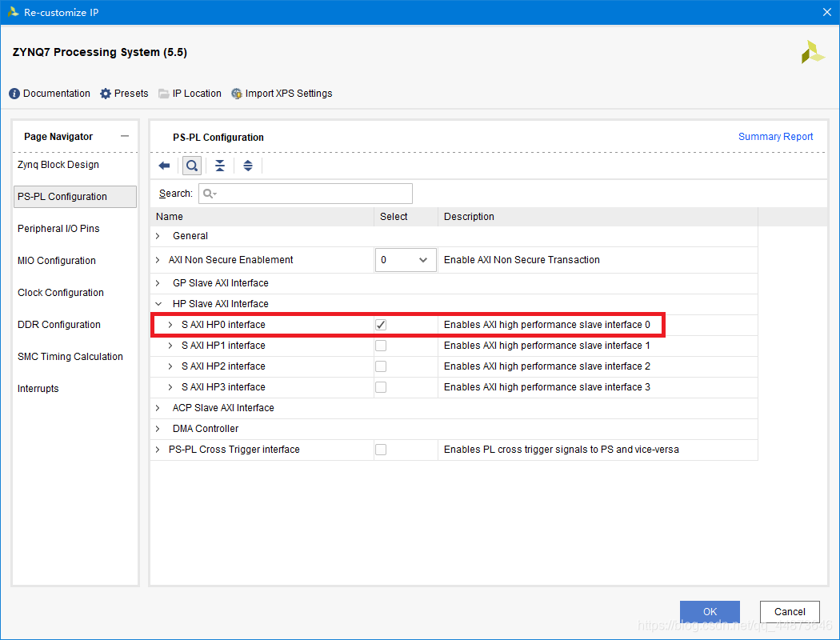Click the Vivado icon in the title bar

click(x=14, y=12)
